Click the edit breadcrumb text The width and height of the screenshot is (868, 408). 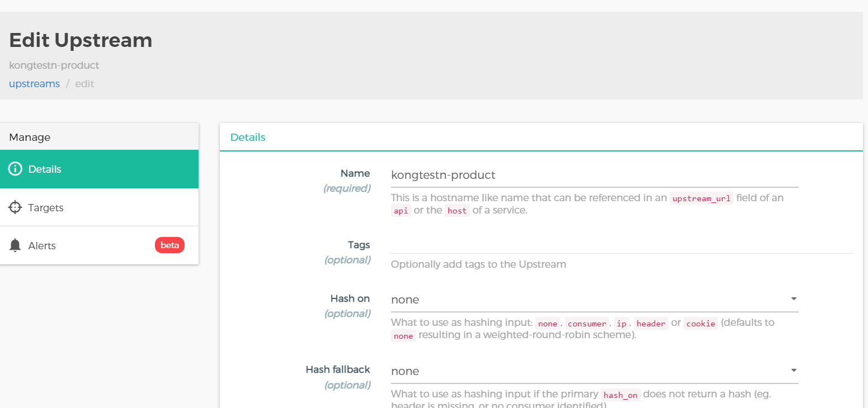tap(84, 84)
